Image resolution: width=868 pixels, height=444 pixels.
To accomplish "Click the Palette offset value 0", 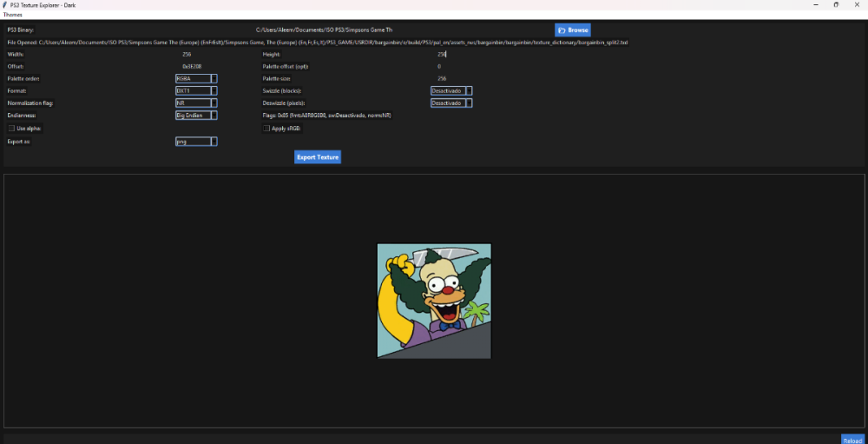I will coord(439,67).
